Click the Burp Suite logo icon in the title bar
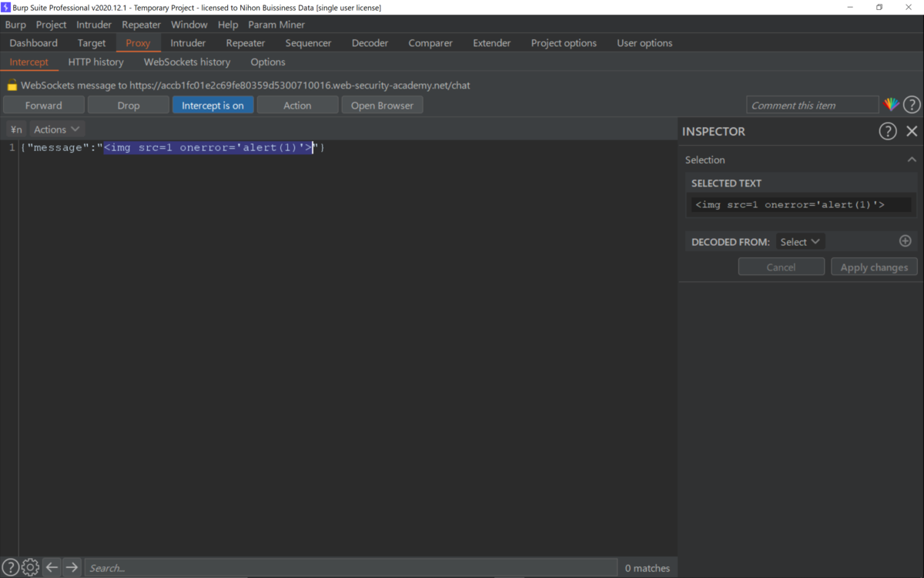This screenshot has width=924, height=578. coord(6,7)
